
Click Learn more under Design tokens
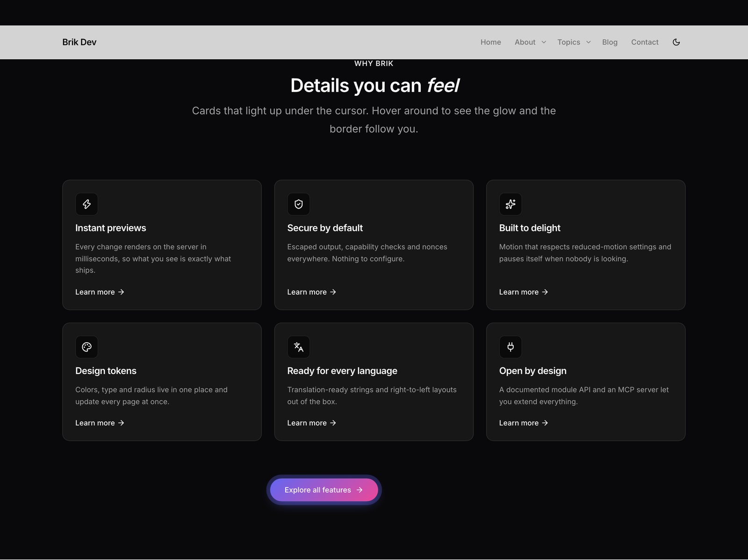coord(100,423)
